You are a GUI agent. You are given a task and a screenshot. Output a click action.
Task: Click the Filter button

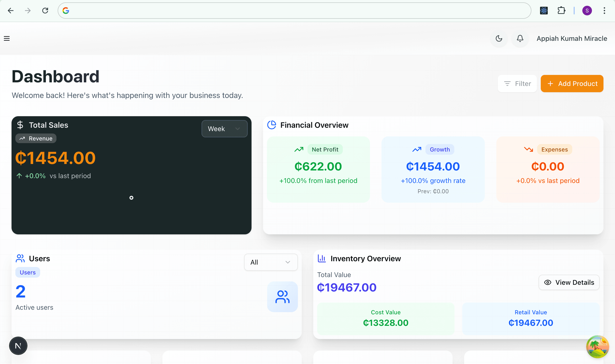[x=517, y=84]
